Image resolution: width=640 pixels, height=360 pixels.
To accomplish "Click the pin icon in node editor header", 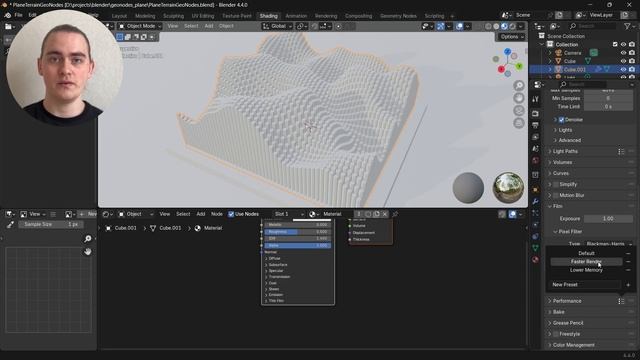I will 395,214.
